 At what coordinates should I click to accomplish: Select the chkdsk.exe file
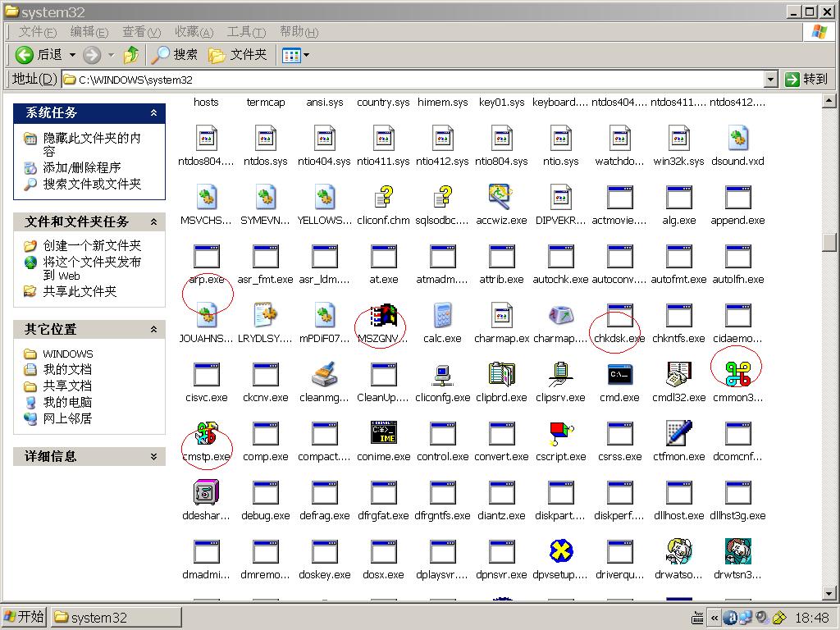pyautogui.click(x=619, y=322)
